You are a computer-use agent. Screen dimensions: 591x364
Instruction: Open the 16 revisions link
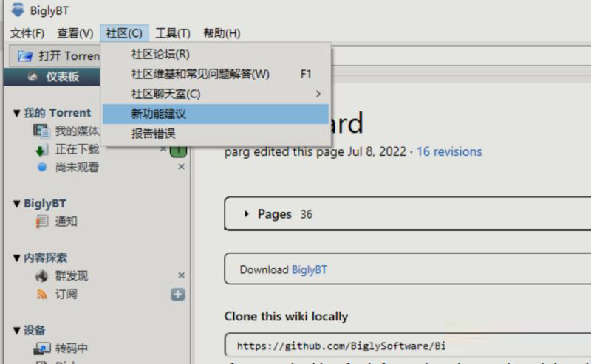click(x=449, y=151)
